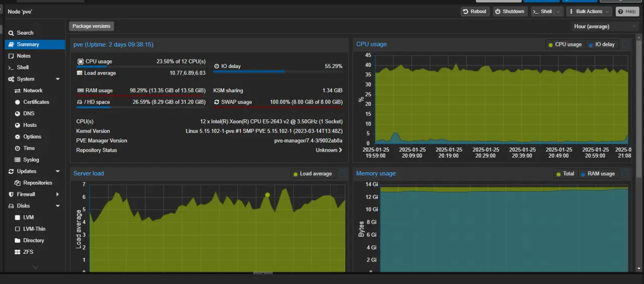Shut down the pve node
This screenshot has width=644, height=284.
click(510, 12)
